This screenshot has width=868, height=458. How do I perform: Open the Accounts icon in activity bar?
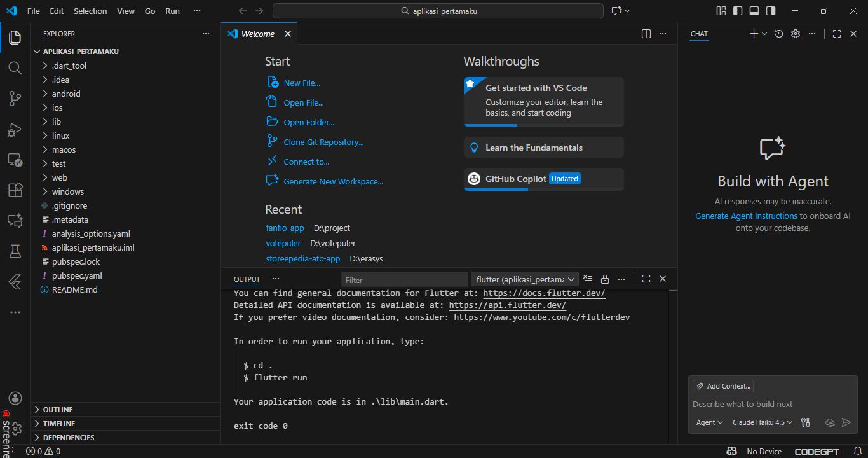click(16, 399)
